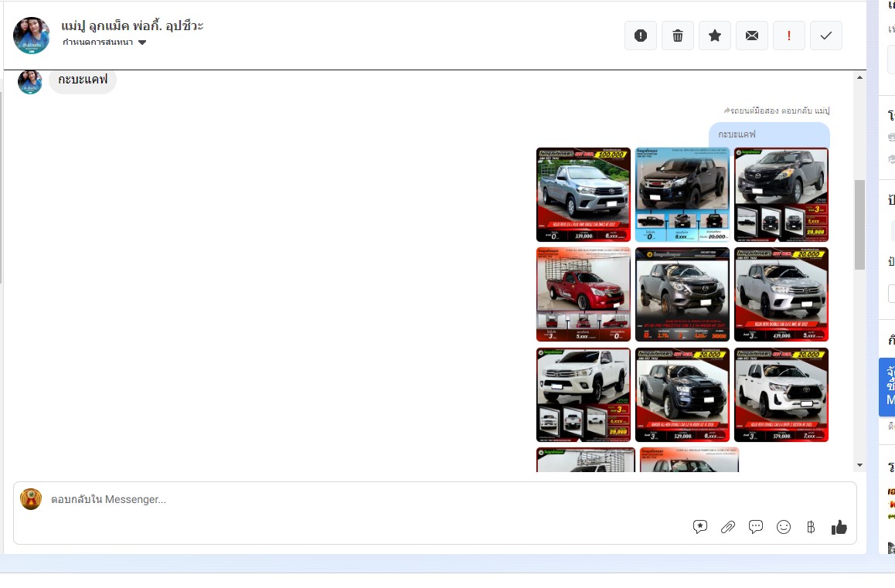Screen dimensions: 895x588
Task: Open grey Mazda BT-50 on black thumbnail
Action: pos(682,294)
